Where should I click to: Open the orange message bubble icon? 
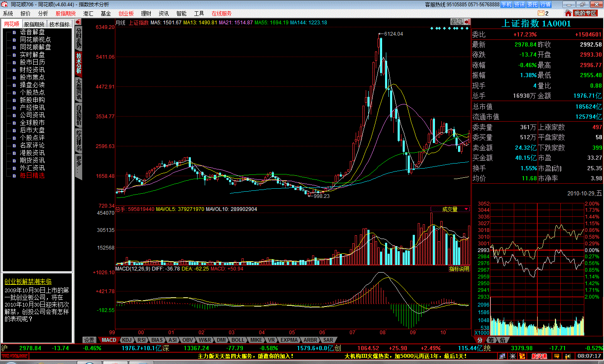(x=557, y=356)
